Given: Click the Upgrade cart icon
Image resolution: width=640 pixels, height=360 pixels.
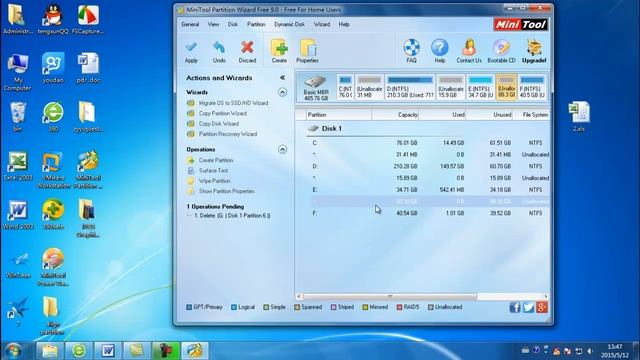Looking at the screenshot, I should [x=534, y=51].
